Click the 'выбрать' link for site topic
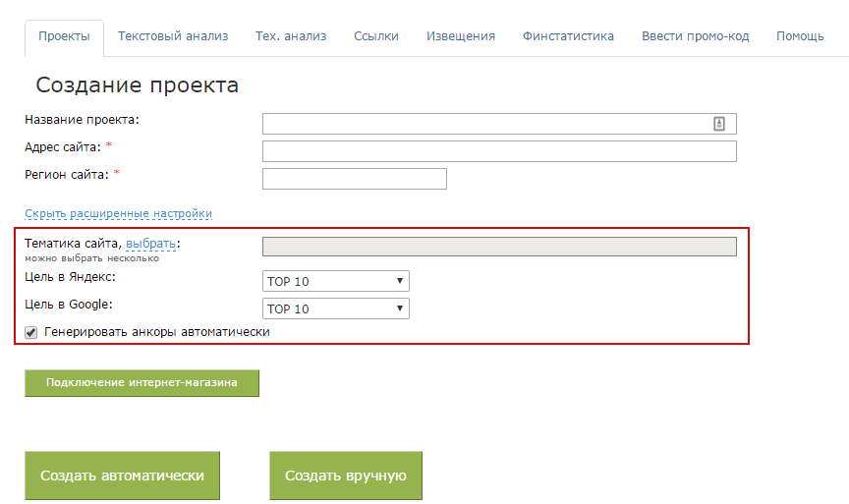The image size is (849, 504). 150,244
